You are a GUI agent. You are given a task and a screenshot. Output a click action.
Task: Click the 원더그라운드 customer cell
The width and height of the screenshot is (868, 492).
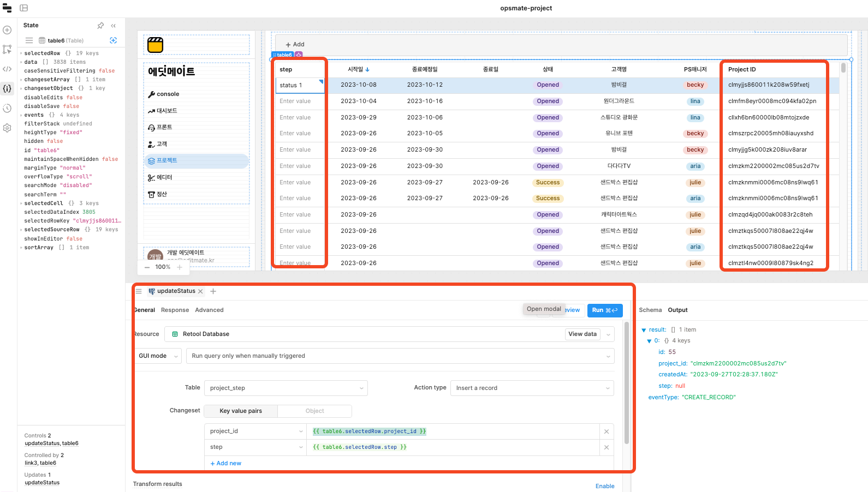619,101
